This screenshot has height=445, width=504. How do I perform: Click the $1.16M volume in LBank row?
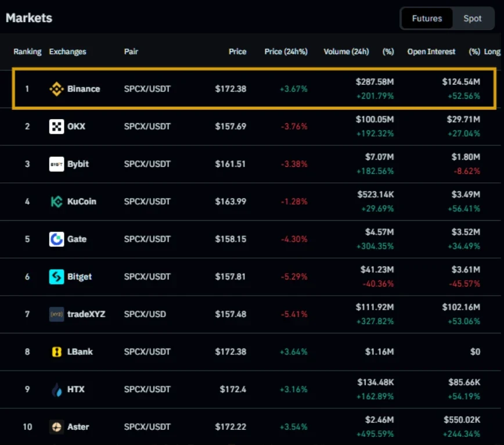(x=379, y=351)
